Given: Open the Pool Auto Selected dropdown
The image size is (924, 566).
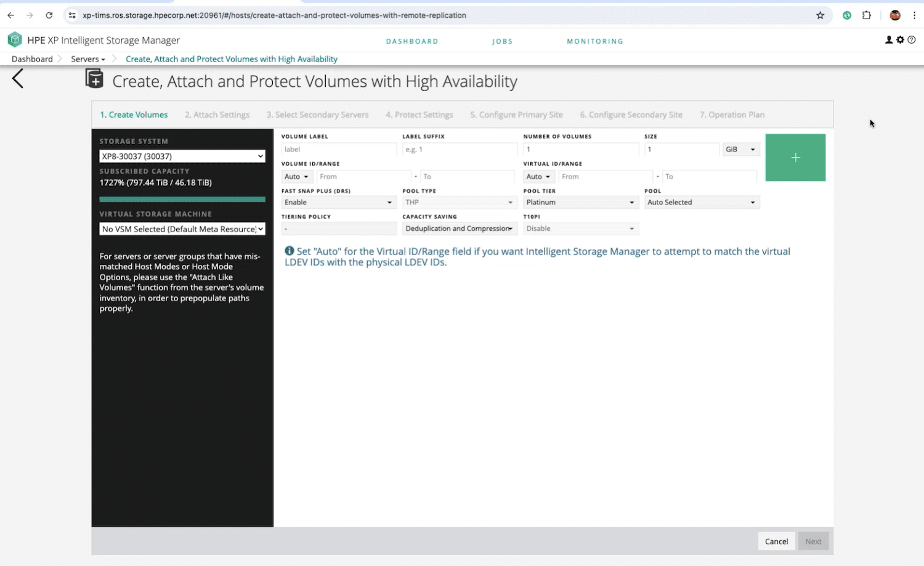Looking at the screenshot, I should [702, 202].
